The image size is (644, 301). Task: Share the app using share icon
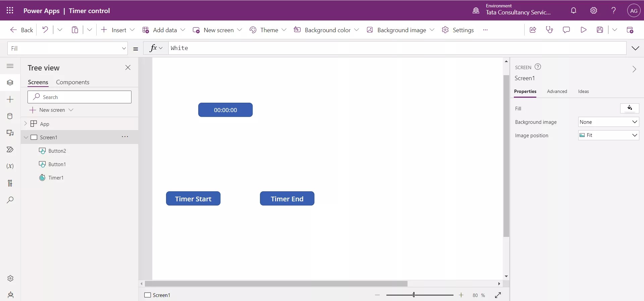[x=533, y=30]
